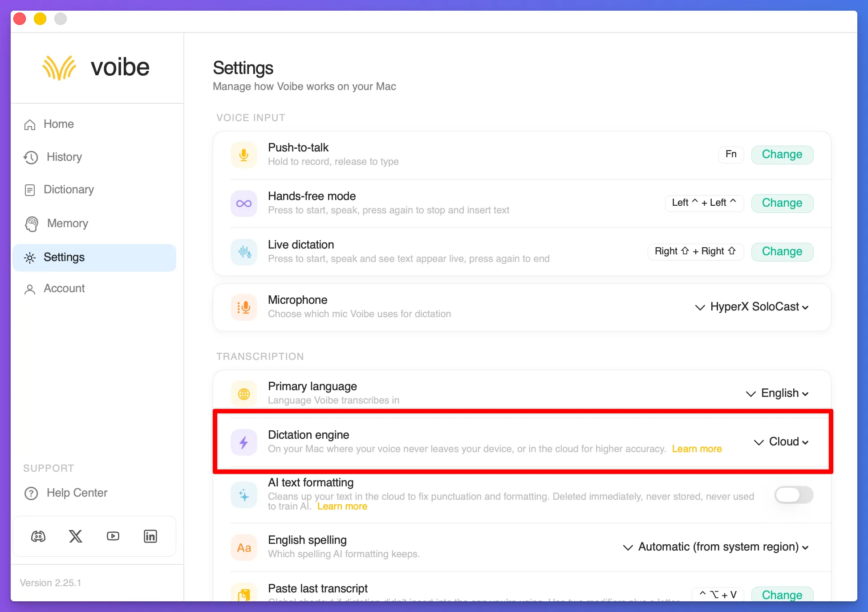Select Settings in the sidebar
Screen dimensions: 868x612
coord(94,258)
